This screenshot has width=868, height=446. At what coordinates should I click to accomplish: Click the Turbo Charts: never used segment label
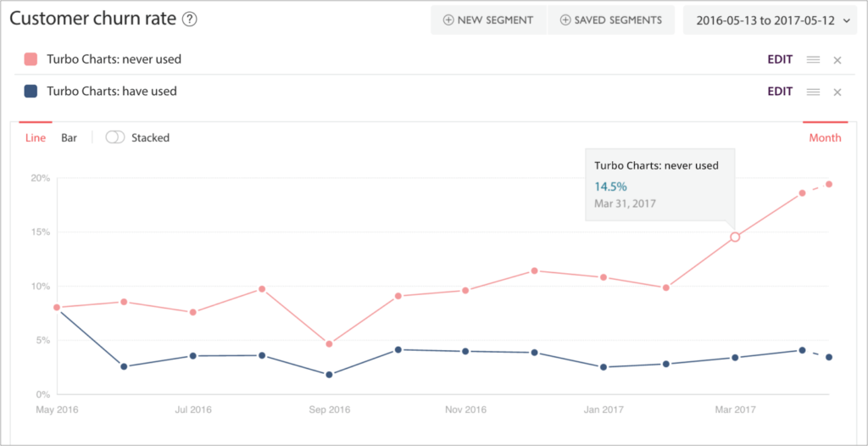[114, 59]
